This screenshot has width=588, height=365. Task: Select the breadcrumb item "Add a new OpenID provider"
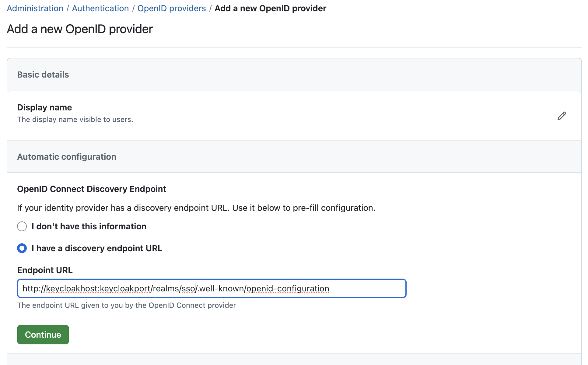(270, 8)
